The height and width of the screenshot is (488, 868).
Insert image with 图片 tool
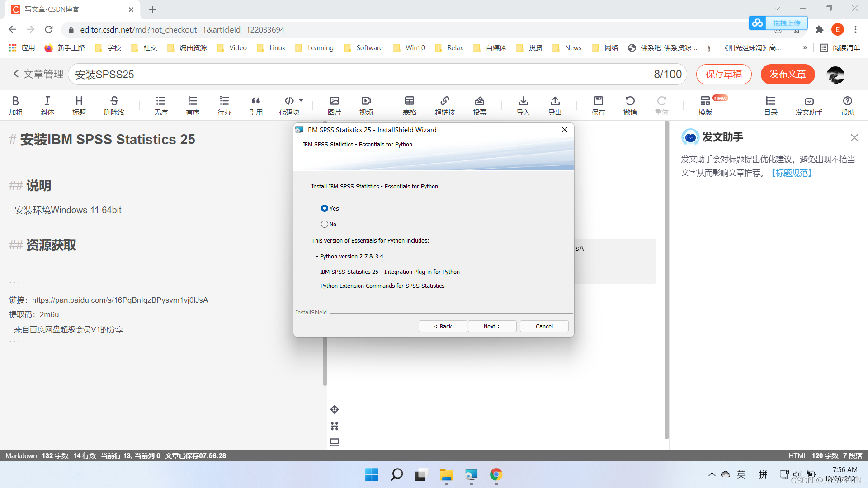[335, 106]
